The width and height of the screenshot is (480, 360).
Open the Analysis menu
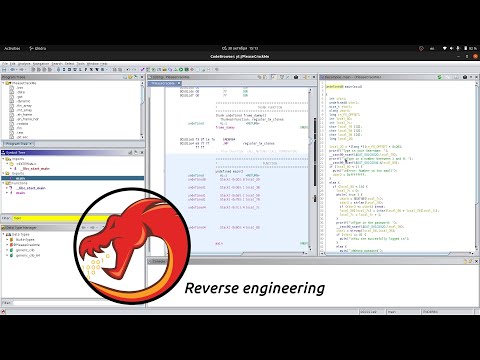click(24, 64)
